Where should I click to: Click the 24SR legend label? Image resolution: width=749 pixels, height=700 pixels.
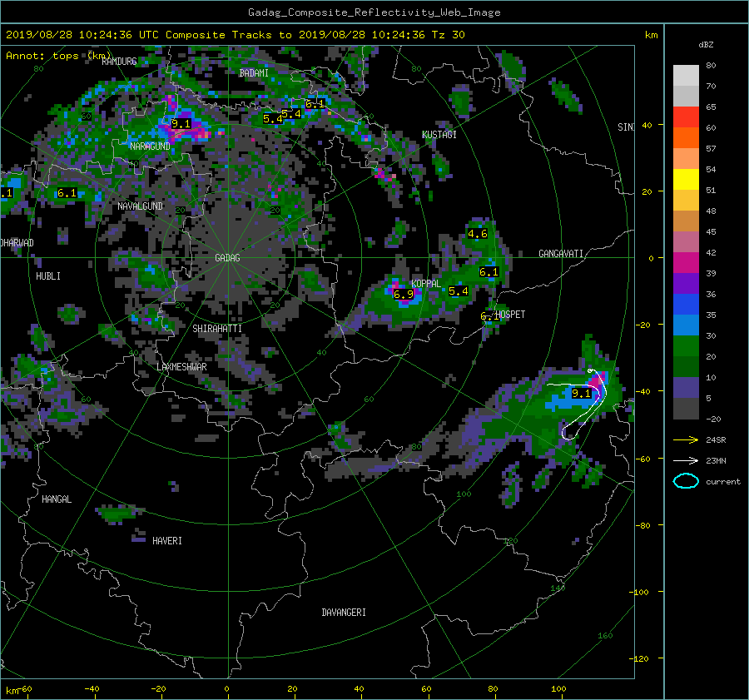pos(716,440)
